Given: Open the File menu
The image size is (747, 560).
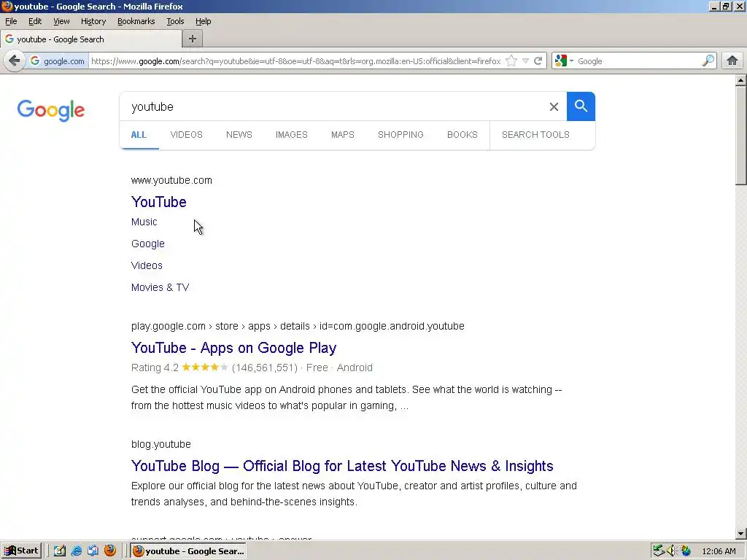Looking at the screenshot, I should tap(11, 21).
